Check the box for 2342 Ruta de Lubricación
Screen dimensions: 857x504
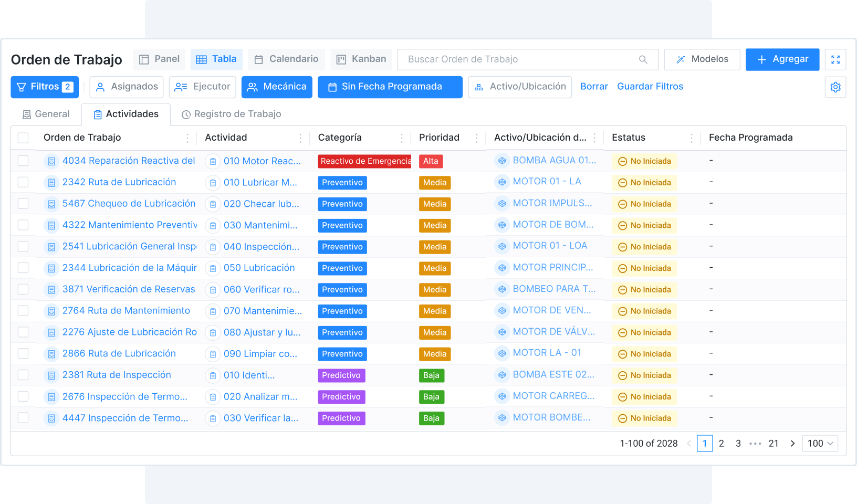click(23, 182)
